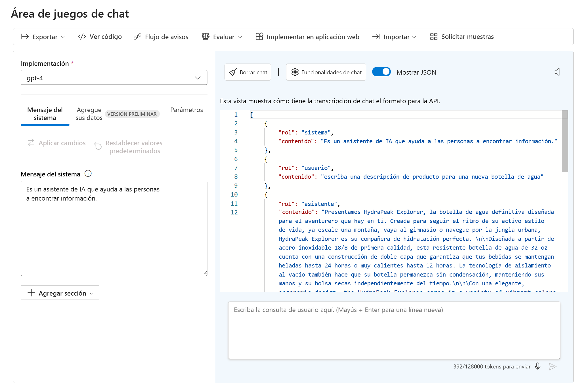Click the "rol": "usuario" JSON line

pos(306,168)
